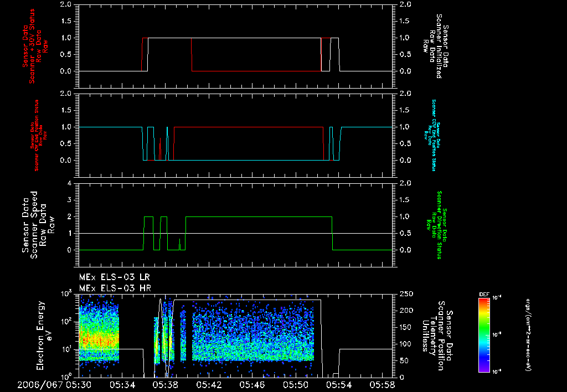Click the 05:34 time tick label

(x=122, y=385)
